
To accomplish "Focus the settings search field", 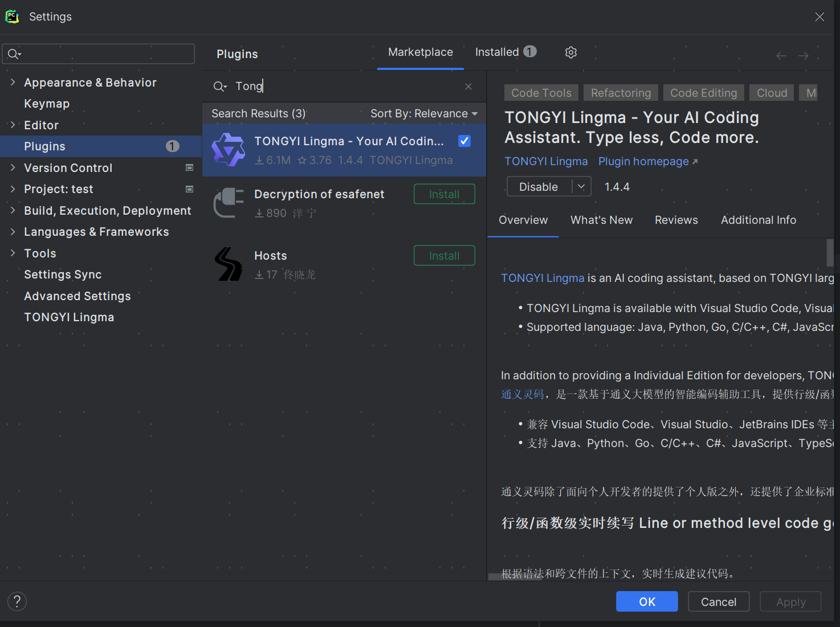I will 99,54.
